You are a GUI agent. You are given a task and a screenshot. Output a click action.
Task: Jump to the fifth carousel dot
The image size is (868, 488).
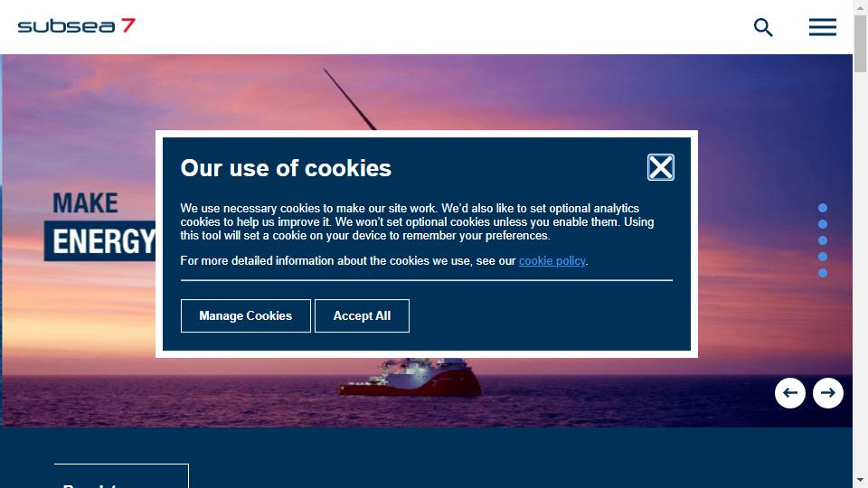click(823, 273)
